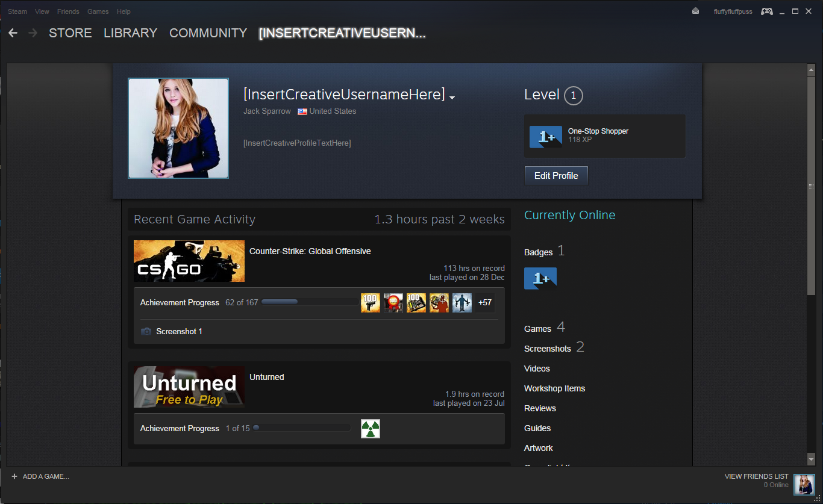Click ADD A GAME at the bottom left

click(40, 476)
